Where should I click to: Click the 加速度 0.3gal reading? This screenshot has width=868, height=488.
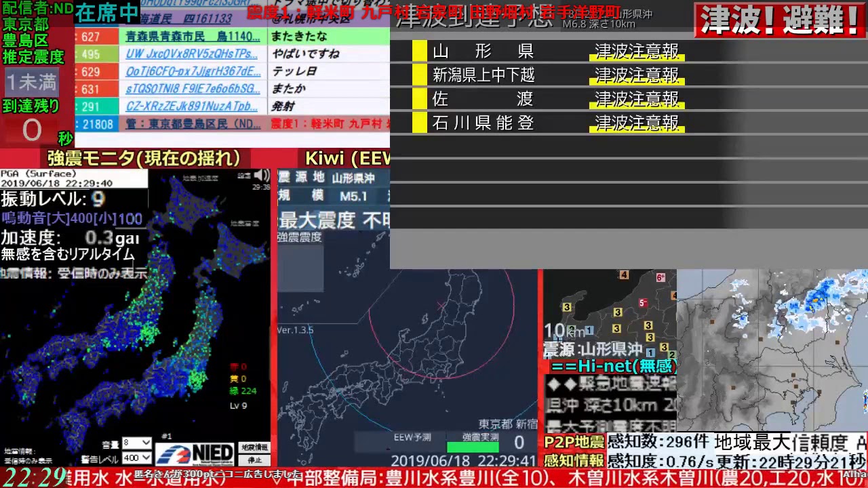pyautogui.click(x=70, y=238)
